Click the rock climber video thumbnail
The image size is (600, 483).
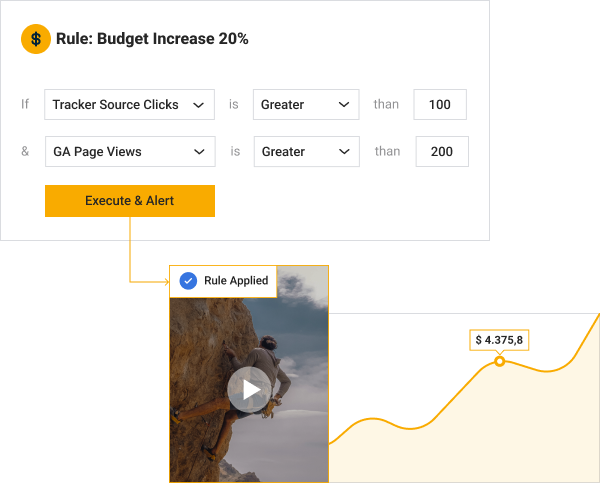click(x=249, y=389)
